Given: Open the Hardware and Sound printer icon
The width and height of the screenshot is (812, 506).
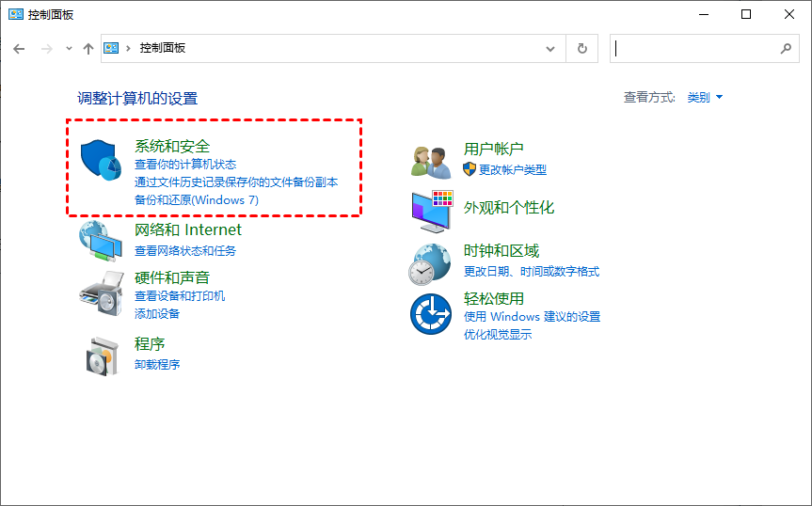Looking at the screenshot, I should [x=102, y=293].
